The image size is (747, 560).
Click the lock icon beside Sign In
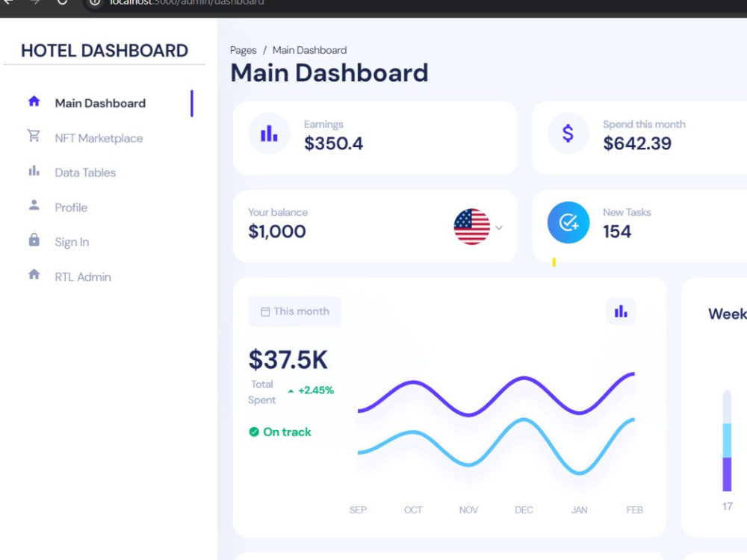click(34, 240)
